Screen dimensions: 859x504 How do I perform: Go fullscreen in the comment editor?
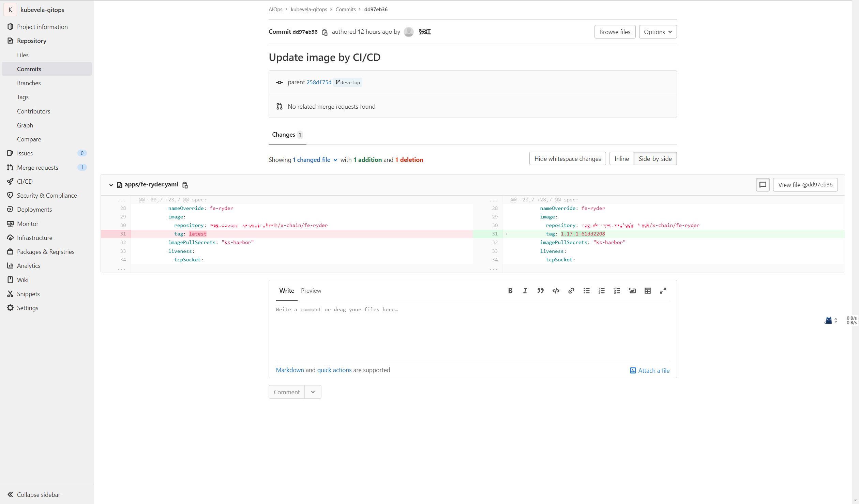tap(663, 290)
